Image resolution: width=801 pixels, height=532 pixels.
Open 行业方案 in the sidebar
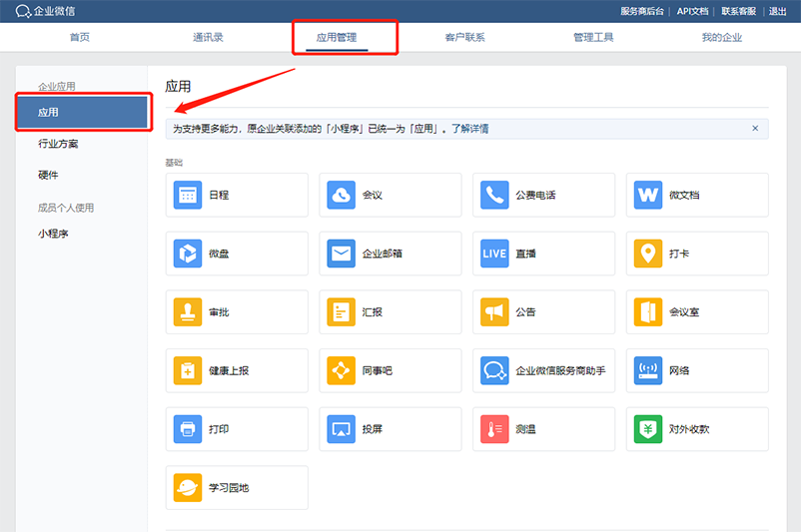pos(58,144)
